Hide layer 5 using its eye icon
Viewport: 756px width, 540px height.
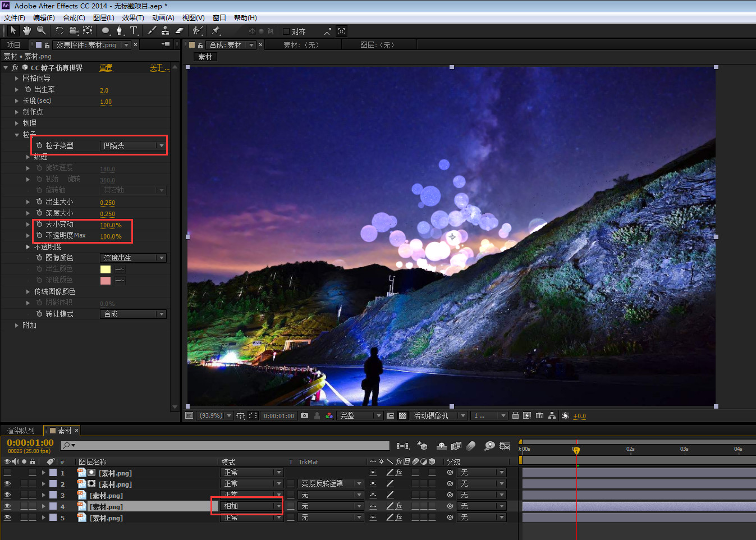click(7, 518)
